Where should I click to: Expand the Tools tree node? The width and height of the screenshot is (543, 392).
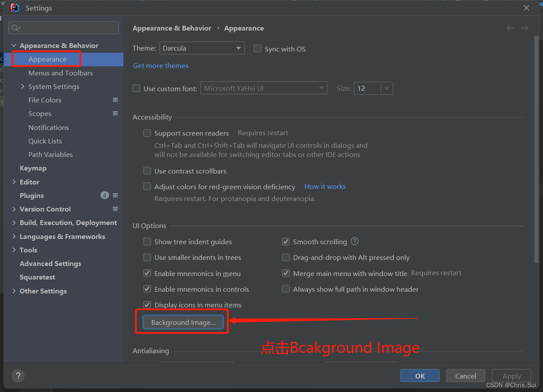coord(14,250)
